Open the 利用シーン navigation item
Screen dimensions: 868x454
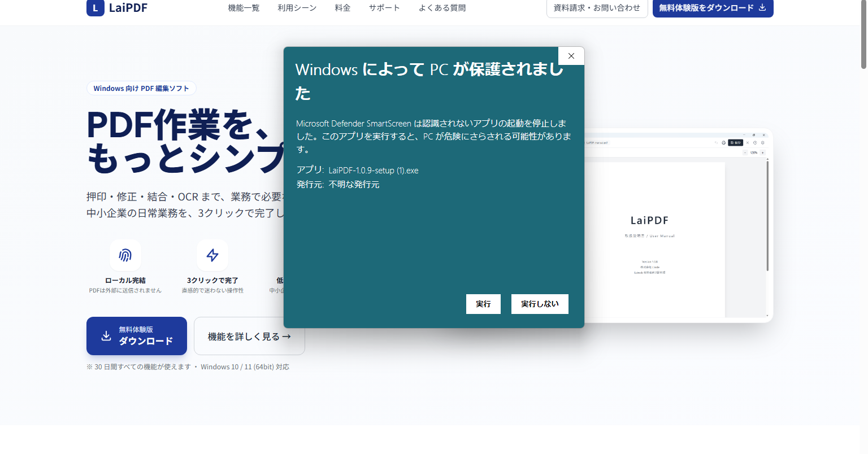pyautogui.click(x=297, y=8)
